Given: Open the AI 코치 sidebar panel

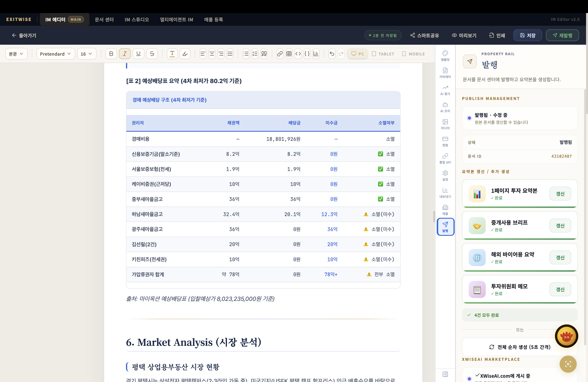Looking at the screenshot, I should click(445, 107).
